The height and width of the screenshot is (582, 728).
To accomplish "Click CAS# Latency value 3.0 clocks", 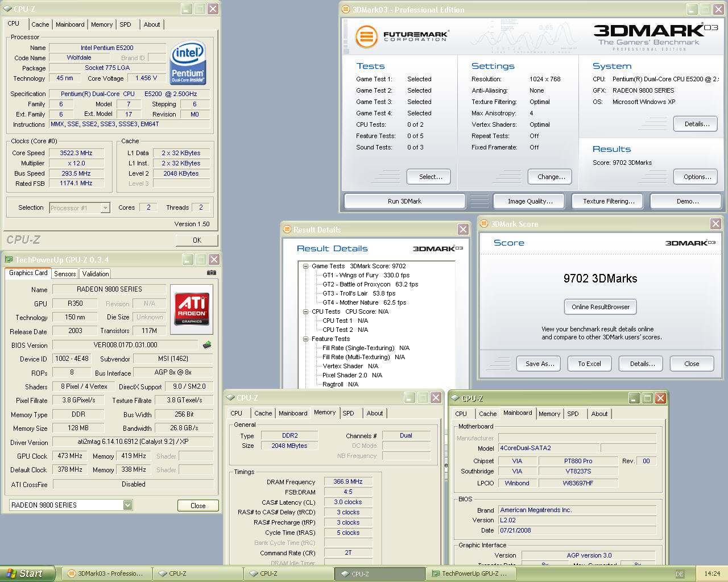I will tap(348, 502).
